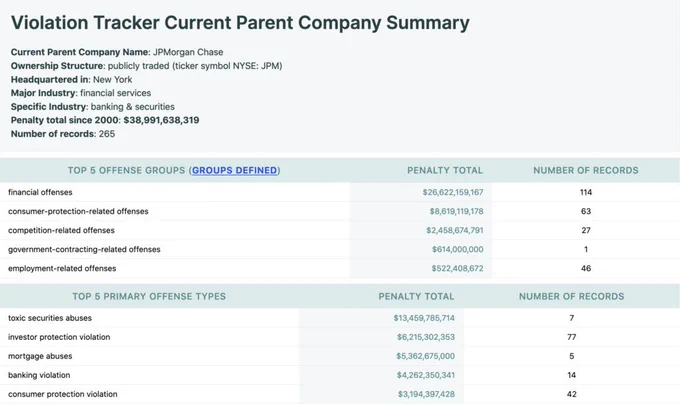The image size is (680, 405).
Task: Click the page title 'Violation Tracker Current Parent Company Summary'
Action: click(240, 23)
